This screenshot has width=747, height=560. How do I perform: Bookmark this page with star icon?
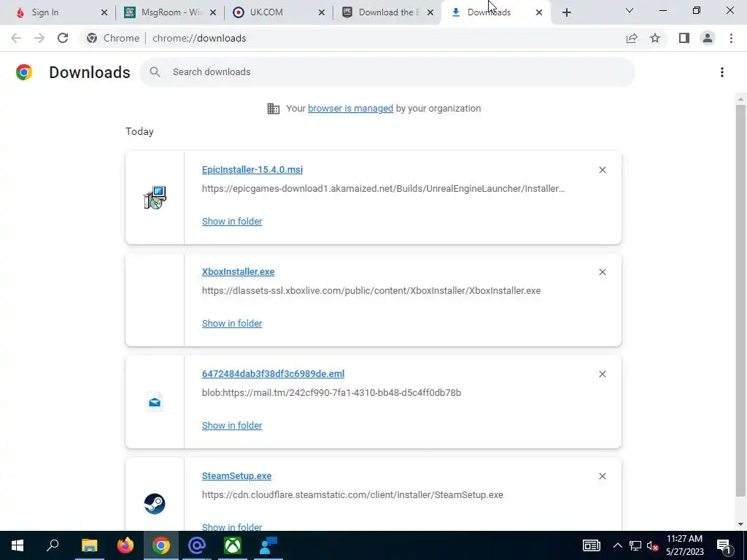655,38
